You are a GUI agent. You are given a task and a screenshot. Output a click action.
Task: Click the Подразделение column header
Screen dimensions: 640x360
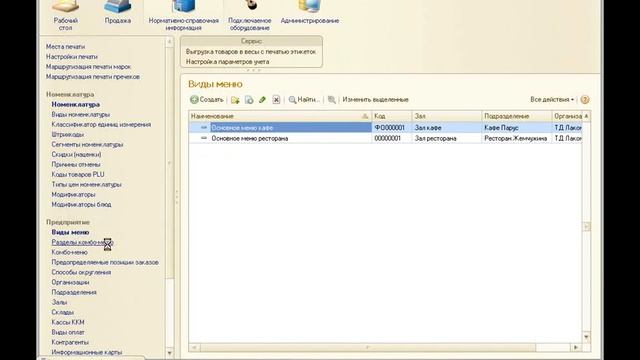(x=517, y=116)
